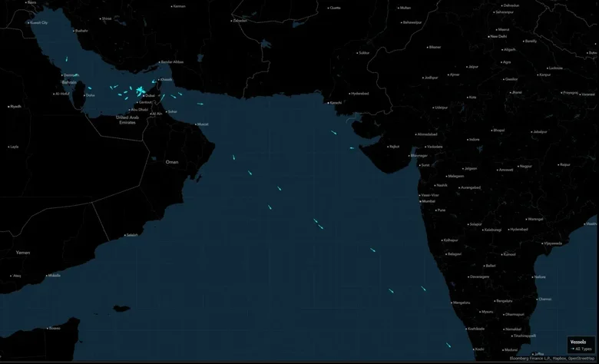The width and height of the screenshot is (599, 364).
Task: Select the vessel marker beside the Dammam label
Action: (76, 74)
